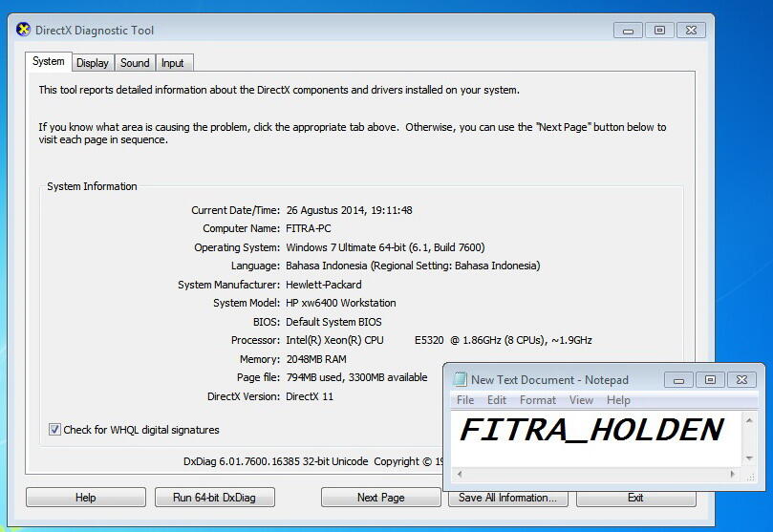The height and width of the screenshot is (532, 773).
Task: Open Notepad Edit menu
Action: 497,400
